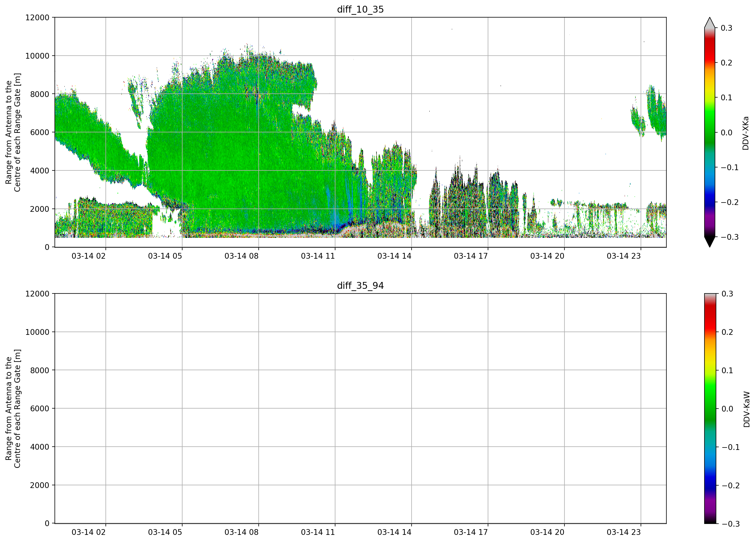Click the −0.3 tick on DDV-KaW colorbar
The width and height of the screenshot is (756, 542).
[x=730, y=524]
